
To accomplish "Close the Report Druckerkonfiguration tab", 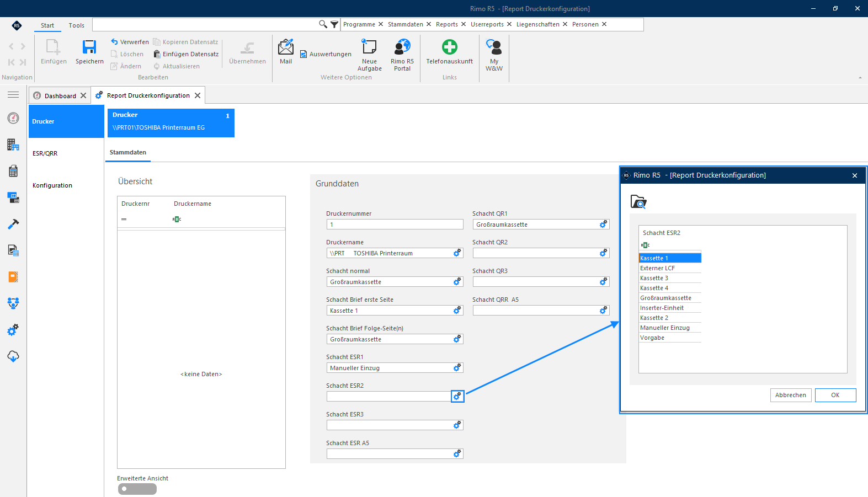I will pyautogui.click(x=198, y=95).
